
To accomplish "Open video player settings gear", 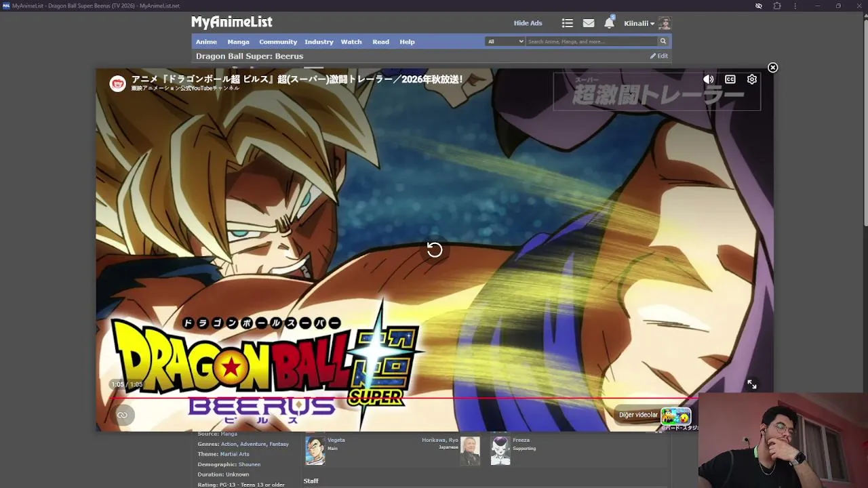I will [752, 79].
